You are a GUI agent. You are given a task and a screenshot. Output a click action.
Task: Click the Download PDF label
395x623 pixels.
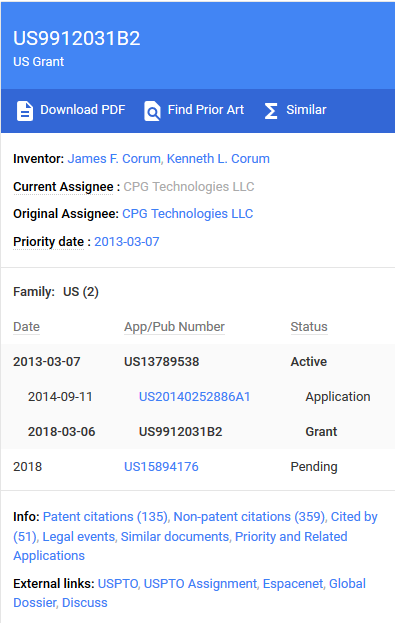pos(83,110)
